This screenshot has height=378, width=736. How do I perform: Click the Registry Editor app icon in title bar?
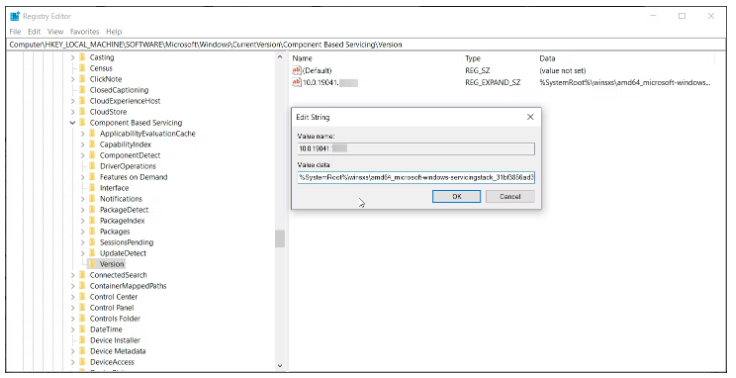pyautogui.click(x=15, y=16)
